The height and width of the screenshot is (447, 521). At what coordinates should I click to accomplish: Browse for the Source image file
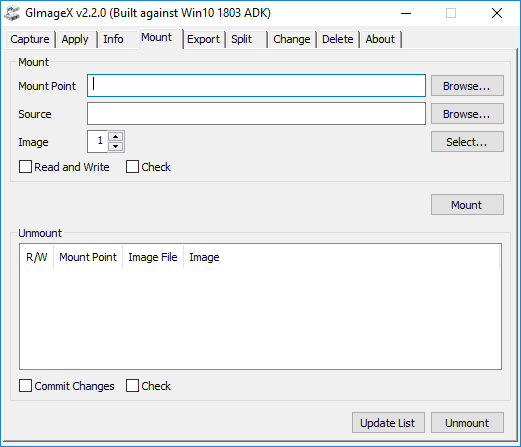tap(467, 114)
